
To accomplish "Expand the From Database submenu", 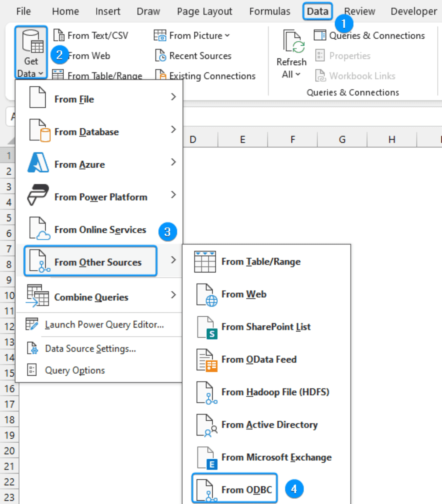I will [x=86, y=132].
